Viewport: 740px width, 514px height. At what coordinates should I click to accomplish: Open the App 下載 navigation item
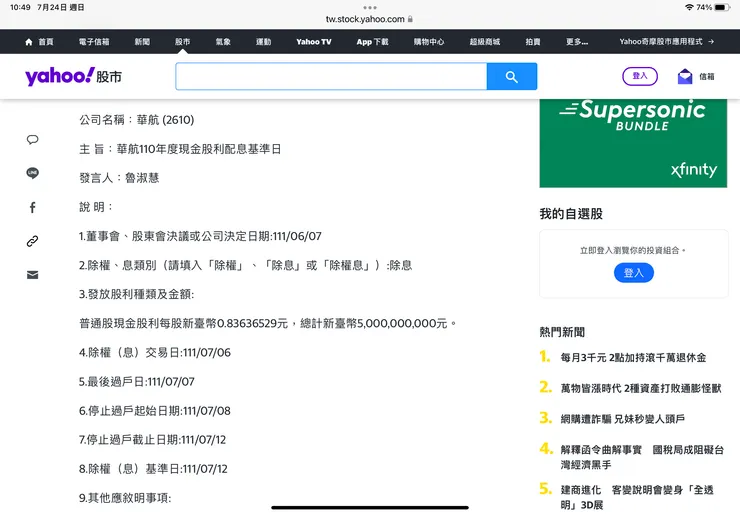tap(372, 42)
